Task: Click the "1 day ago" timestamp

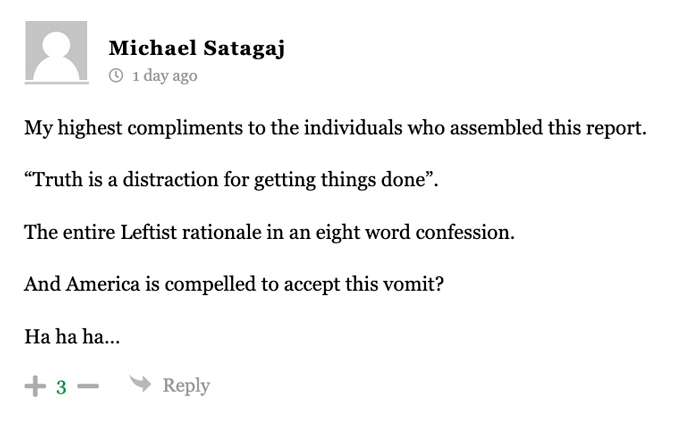Action: (164, 76)
